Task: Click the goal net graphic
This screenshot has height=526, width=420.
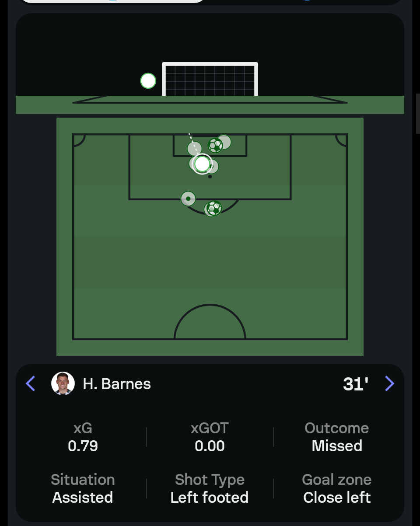Action: point(210,80)
